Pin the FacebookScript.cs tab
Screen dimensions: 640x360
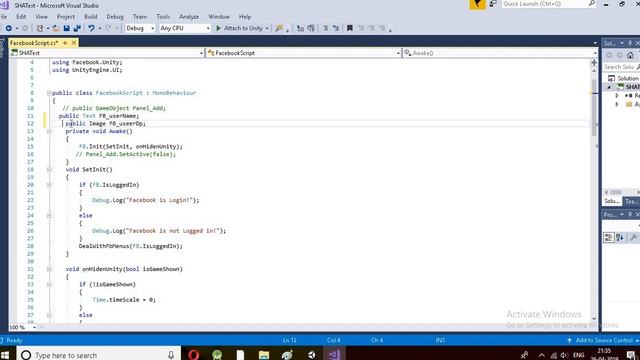point(65,42)
